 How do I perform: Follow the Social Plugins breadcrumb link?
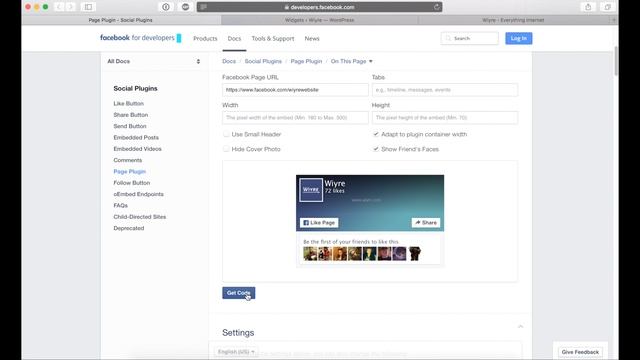263,61
